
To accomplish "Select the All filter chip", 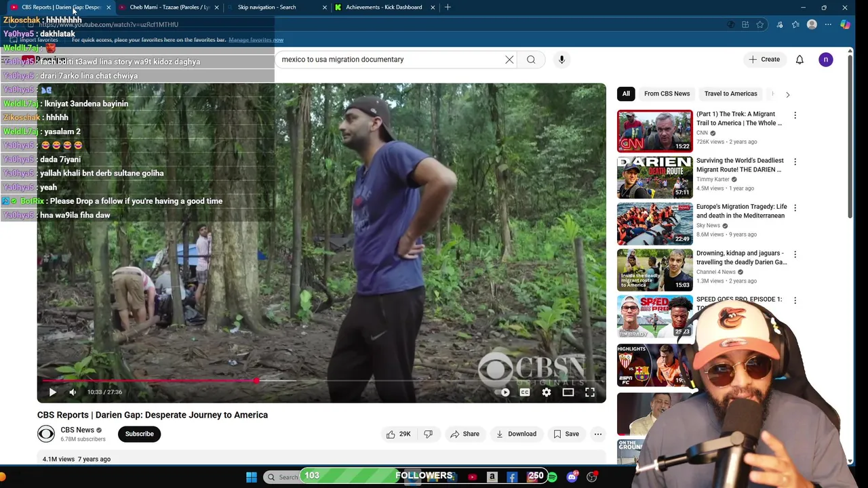I will click(x=626, y=94).
